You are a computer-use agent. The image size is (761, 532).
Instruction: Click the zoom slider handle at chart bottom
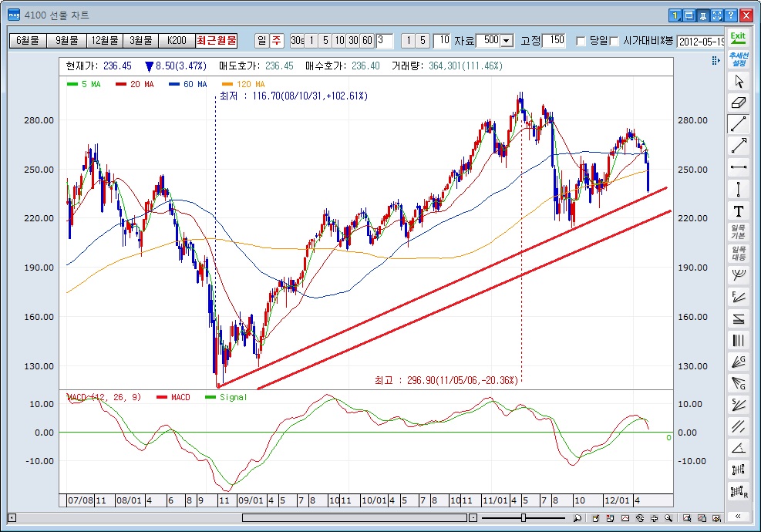pyautogui.click(x=524, y=517)
